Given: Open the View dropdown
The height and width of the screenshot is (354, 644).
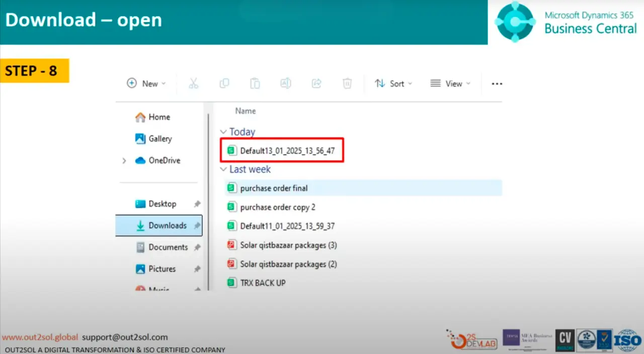Looking at the screenshot, I should coord(450,84).
